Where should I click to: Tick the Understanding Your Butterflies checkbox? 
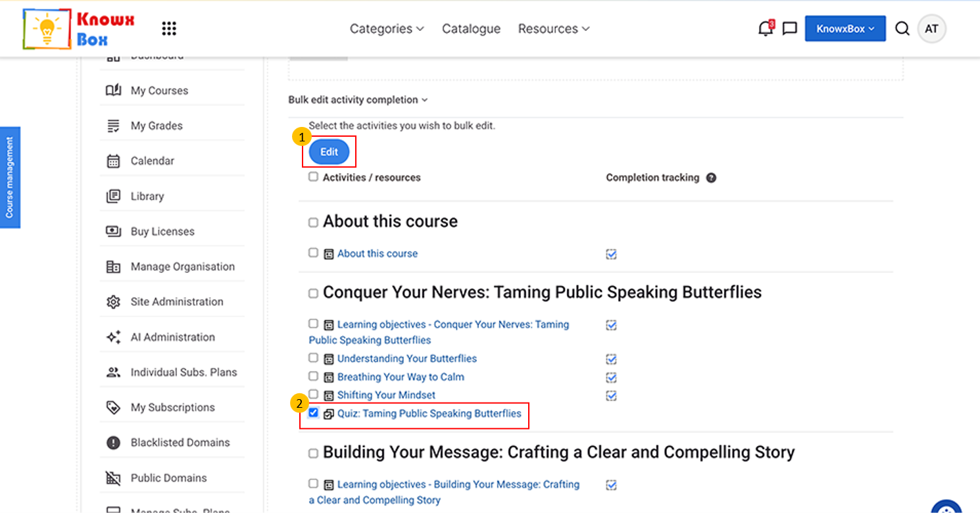313,358
